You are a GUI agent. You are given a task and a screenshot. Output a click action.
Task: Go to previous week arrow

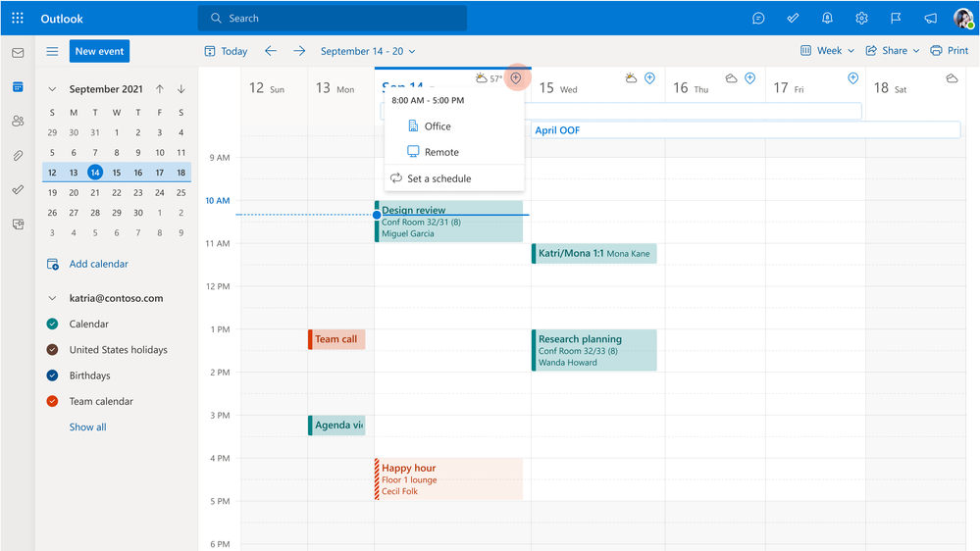(x=271, y=51)
